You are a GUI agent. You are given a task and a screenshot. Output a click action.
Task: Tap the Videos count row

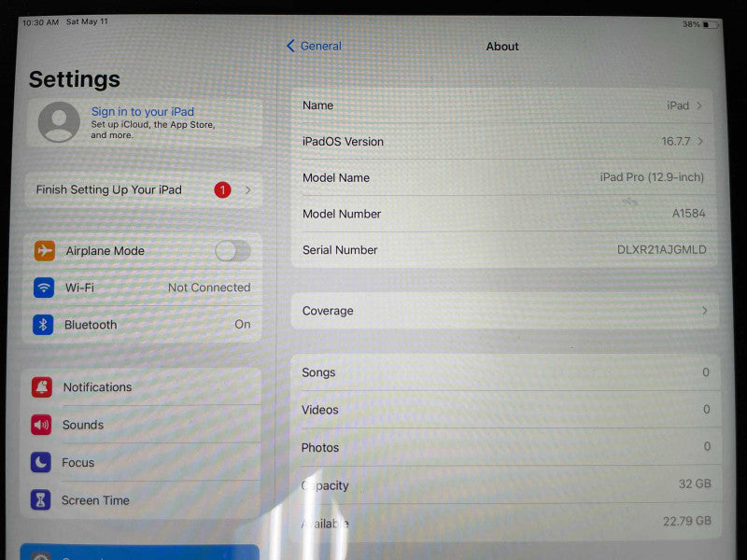[505, 410]
